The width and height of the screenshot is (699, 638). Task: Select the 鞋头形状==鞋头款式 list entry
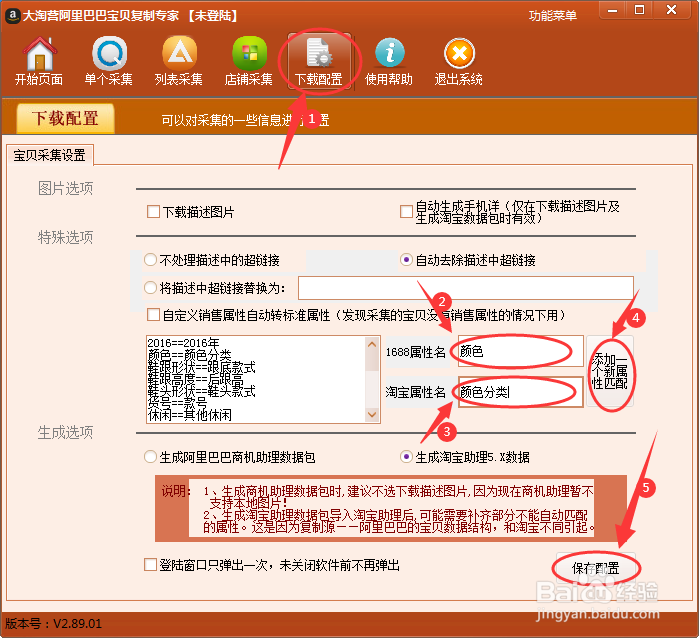point(201,391)
